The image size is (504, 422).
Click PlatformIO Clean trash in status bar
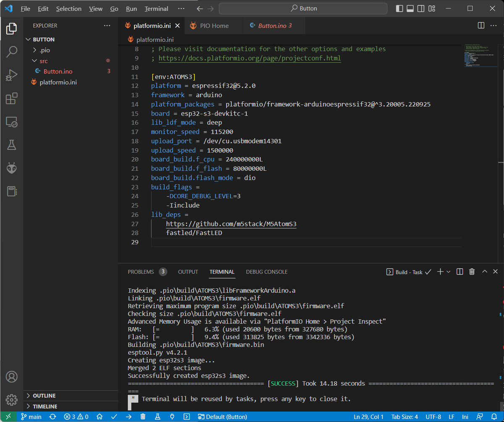click(x=143, y=417)
